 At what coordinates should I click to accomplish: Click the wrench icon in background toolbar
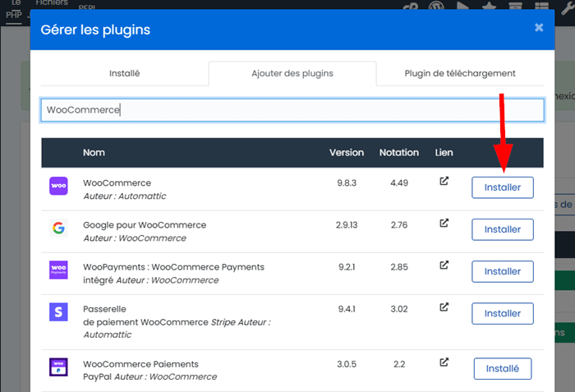pos(568,7)
